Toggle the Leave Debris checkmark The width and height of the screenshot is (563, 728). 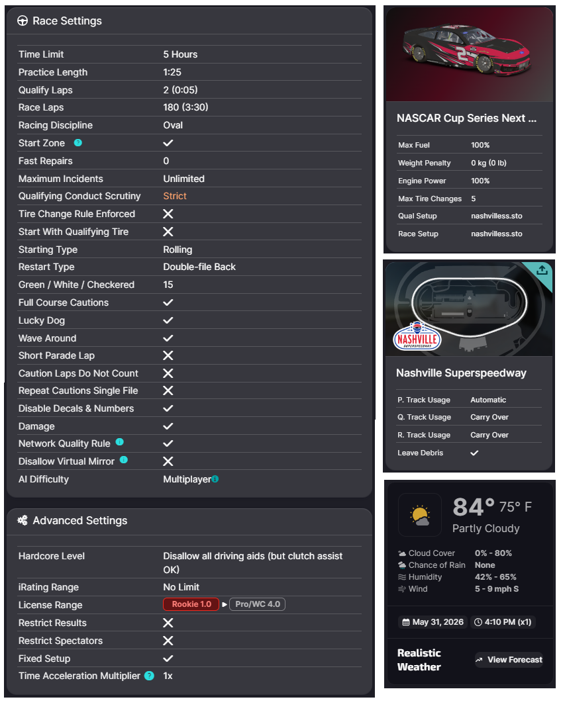coord(474,453)
